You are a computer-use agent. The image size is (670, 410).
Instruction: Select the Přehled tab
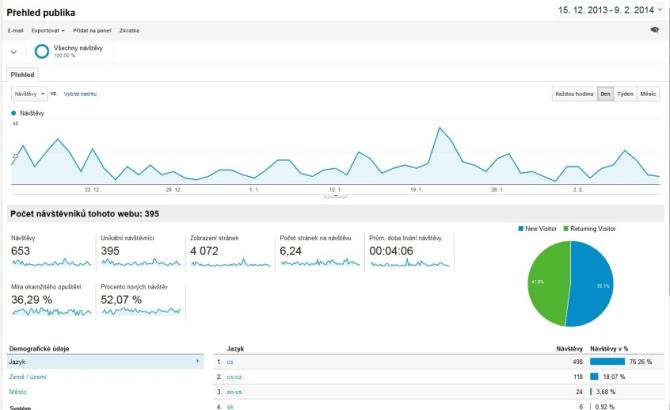point(22,74)
